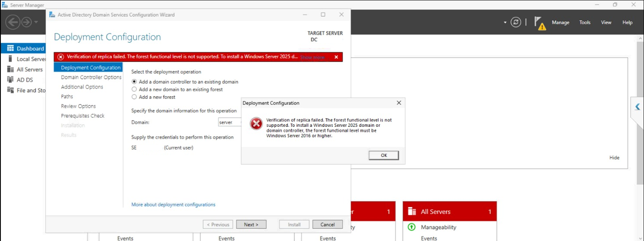
Task: Click the Install button in wizard
Action: tap(294, 224)
